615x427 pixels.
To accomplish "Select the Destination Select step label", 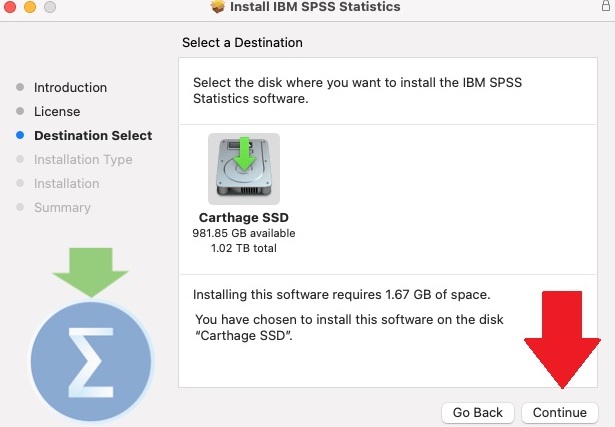I will (93, 135).
